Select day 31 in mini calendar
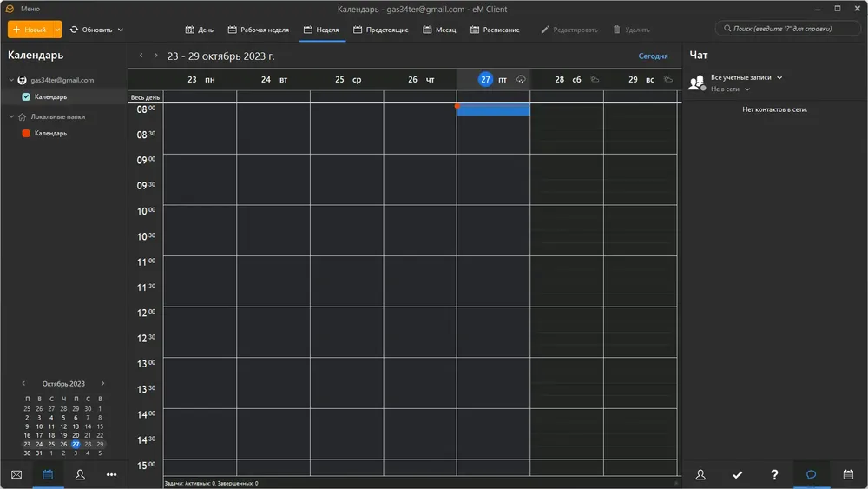Viewport: 868px width, 489px height. point(39,453)
